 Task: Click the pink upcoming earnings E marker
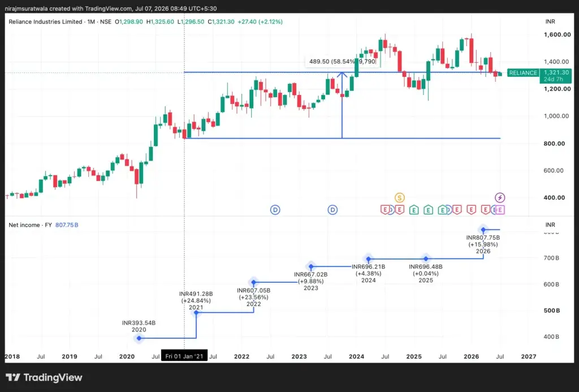pyautogui.click(x=500, y=210)
